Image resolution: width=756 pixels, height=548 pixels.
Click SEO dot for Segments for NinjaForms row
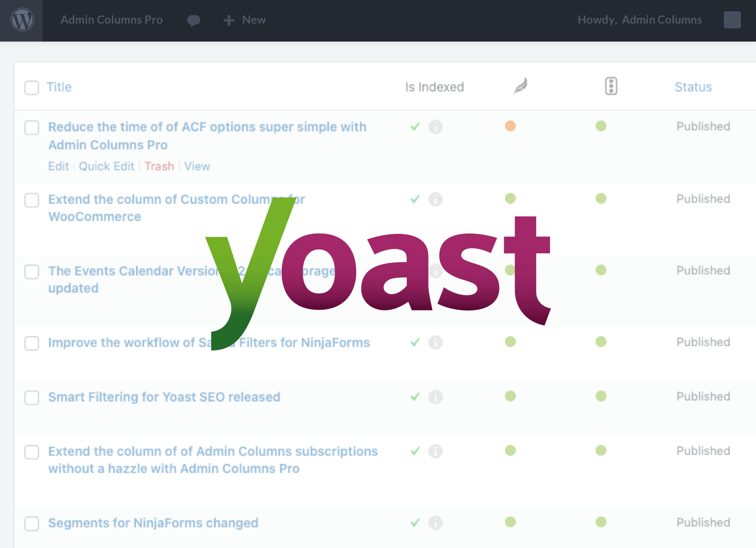pyautogui.click(x=601, y=522)
